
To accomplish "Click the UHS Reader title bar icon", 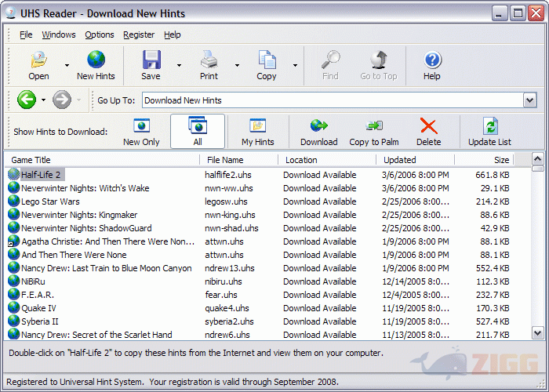I will pyautogui.click(x=11, y=13).
